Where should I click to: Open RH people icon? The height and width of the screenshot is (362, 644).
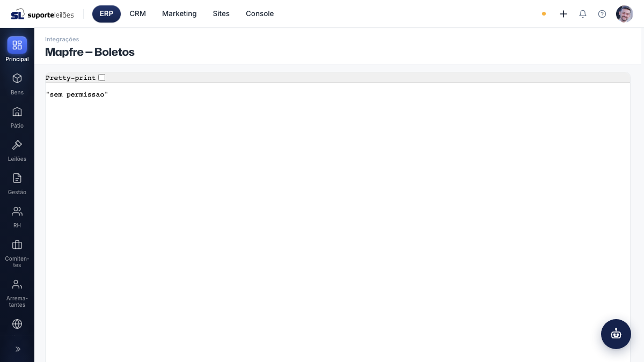click(x=17, y=211)
